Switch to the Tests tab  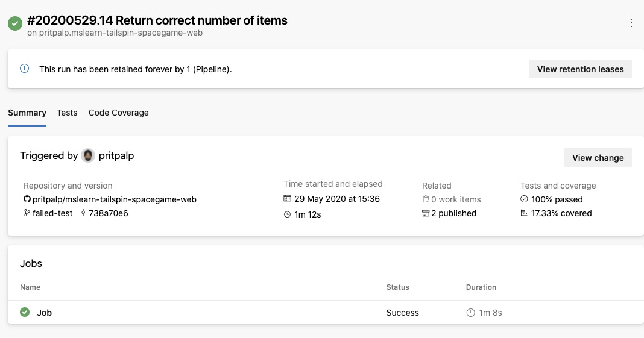tap(67, 113)
